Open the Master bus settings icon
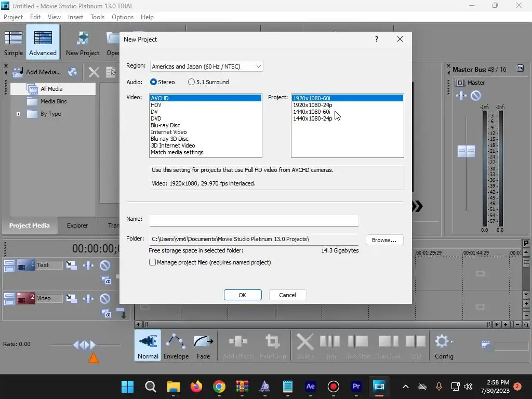 (460, 83)
